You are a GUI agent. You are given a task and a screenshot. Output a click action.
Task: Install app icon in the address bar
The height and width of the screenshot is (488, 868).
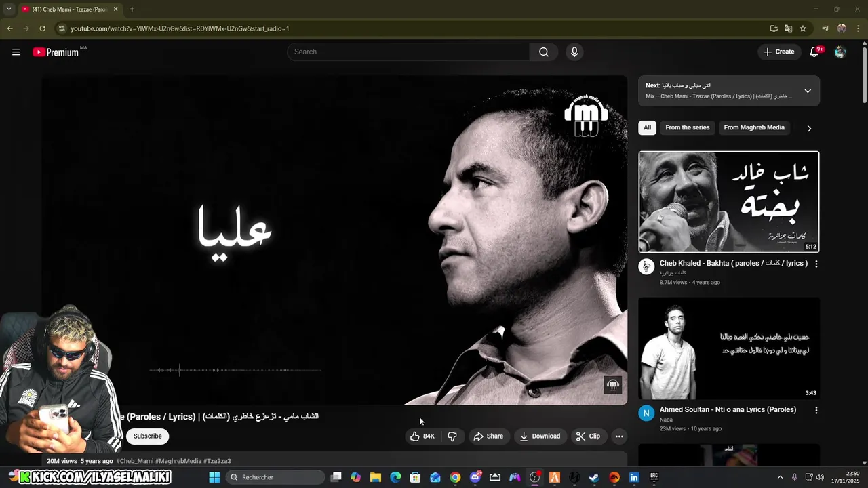pyautogui.click(x=774, y=28)
